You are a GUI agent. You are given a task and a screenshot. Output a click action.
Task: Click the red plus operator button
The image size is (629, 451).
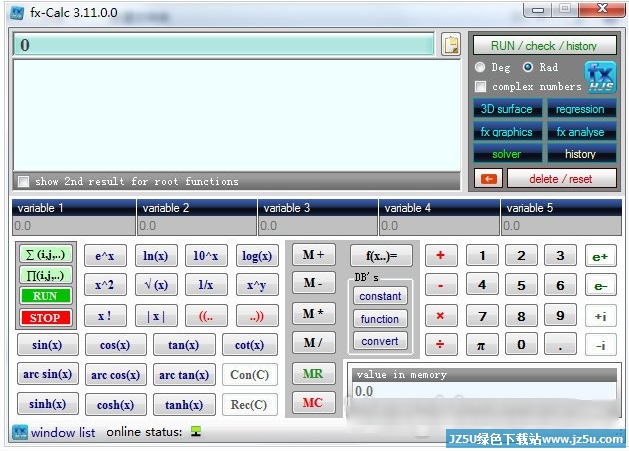pos(440,255)
